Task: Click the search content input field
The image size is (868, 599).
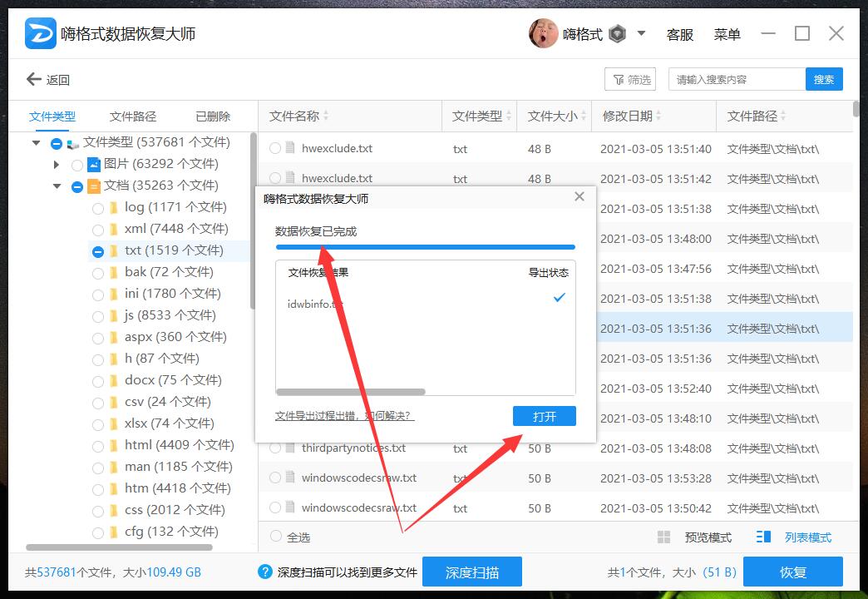Action: pos(737,79)
